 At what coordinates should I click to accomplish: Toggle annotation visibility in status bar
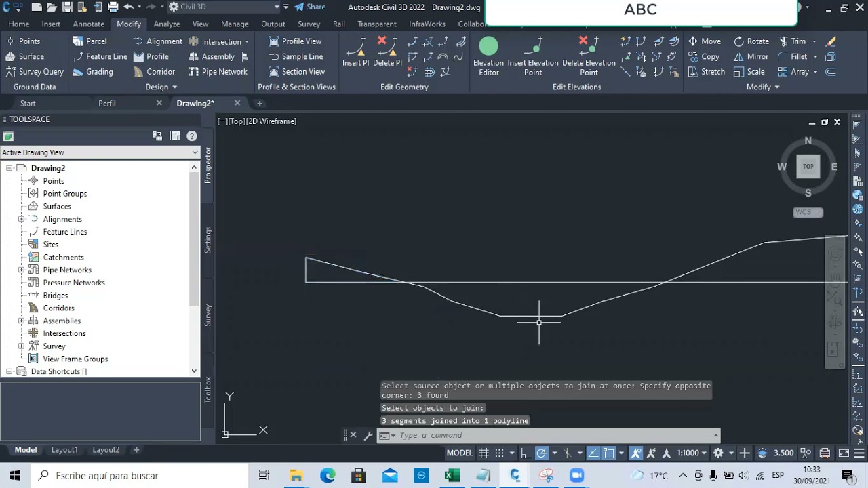(x=636, y=453)
